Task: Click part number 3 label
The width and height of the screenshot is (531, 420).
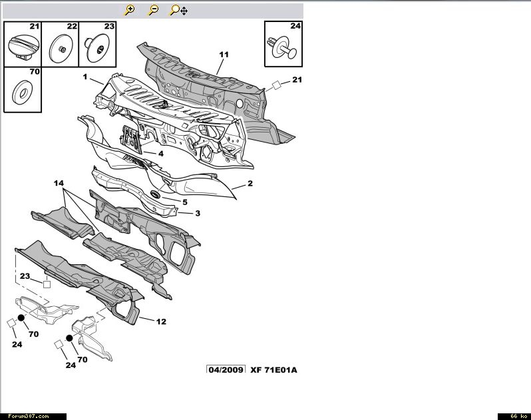Action: (x=198, y=213)
